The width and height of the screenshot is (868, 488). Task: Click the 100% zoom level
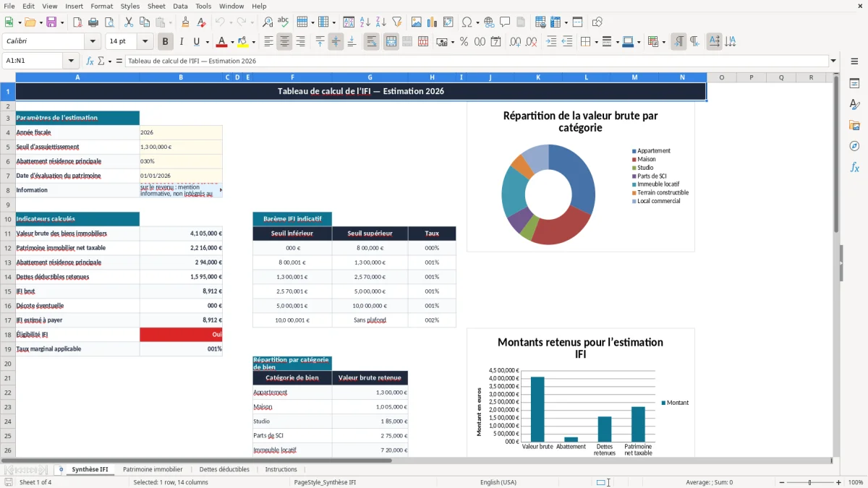(855, 482)
